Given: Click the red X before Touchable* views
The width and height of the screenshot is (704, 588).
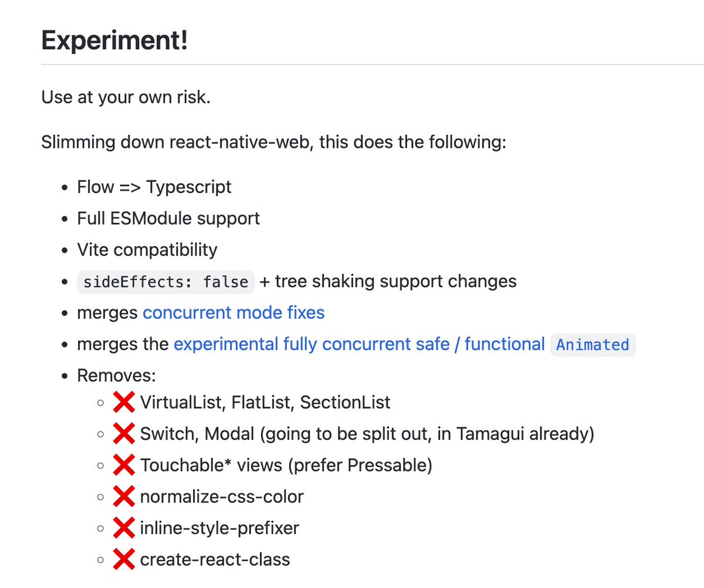Looking at the screenshot, I should (124, 465).
